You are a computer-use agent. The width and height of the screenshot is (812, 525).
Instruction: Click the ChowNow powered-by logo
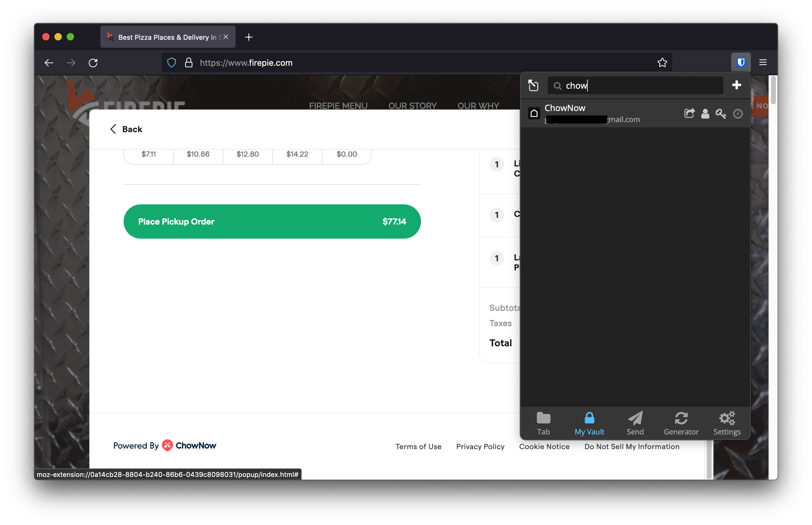coord(189,445)
